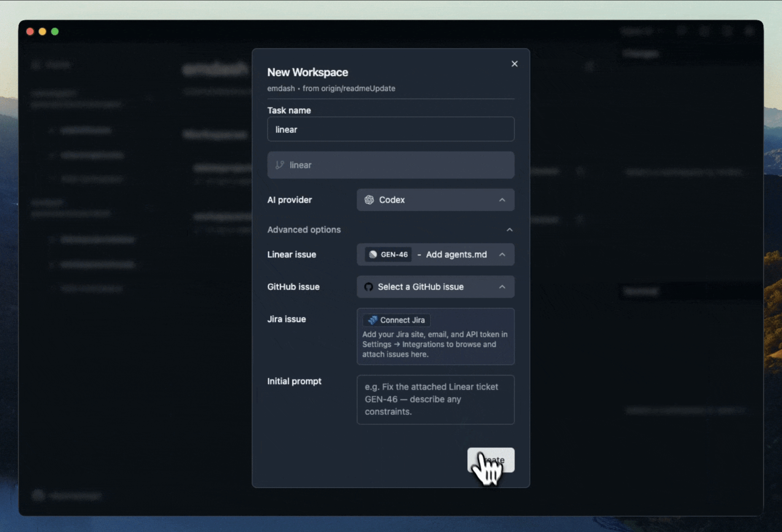Expand the Linear issue chevron arrow
Screen dimensions: 782x532
(x=502, y=255)
